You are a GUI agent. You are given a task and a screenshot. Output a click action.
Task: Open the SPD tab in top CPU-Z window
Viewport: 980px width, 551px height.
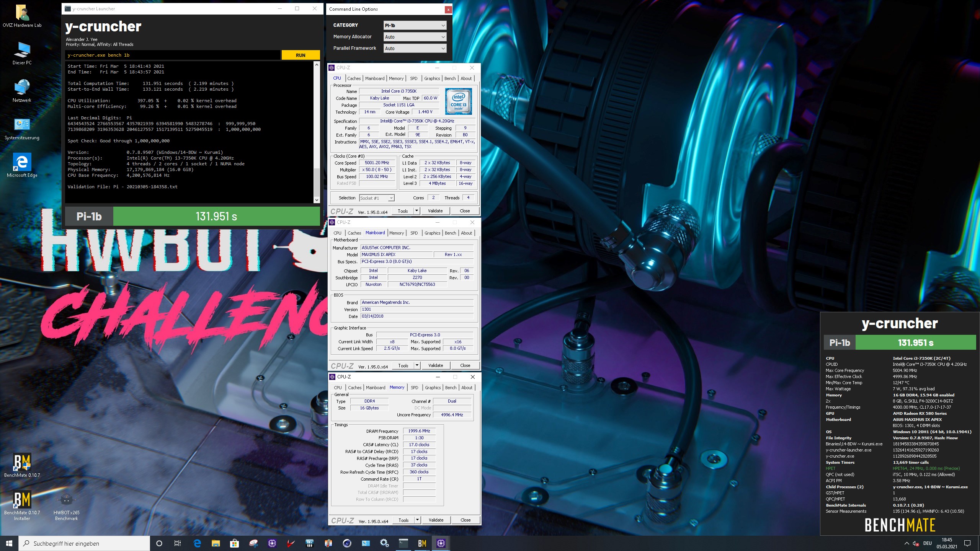(x=414, y=78)
